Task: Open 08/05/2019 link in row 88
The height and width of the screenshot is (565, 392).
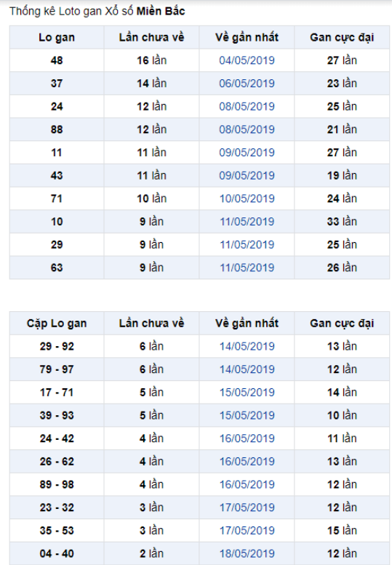Action: pyautogui.click(x=247, y=129)
